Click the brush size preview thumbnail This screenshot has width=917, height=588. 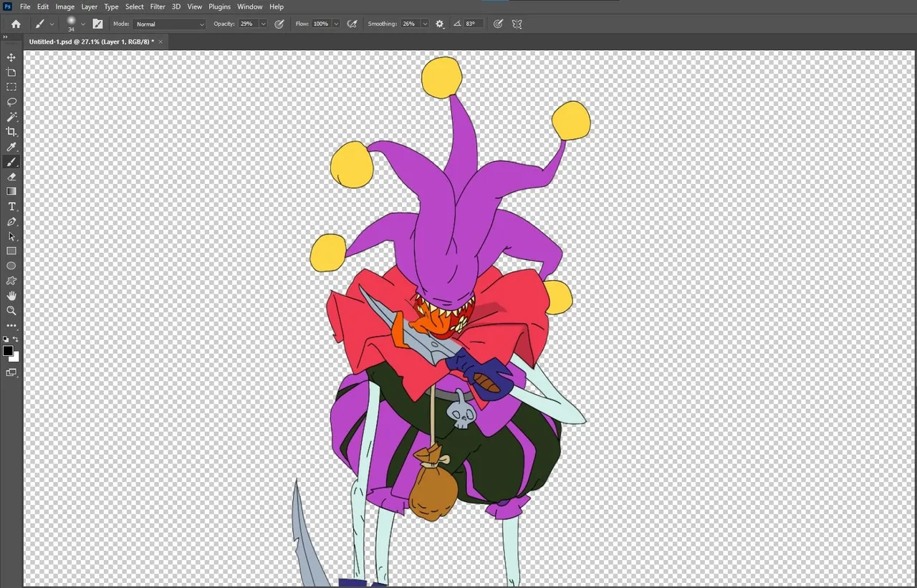[71, 23]
